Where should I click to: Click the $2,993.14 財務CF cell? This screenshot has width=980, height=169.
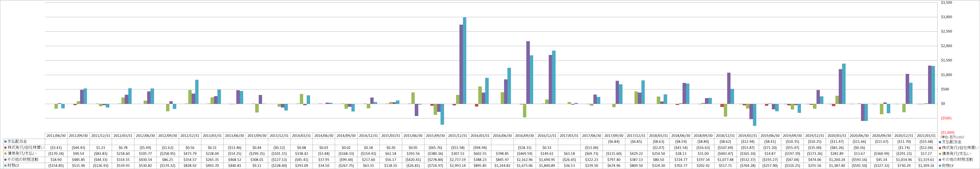[457, 166]
